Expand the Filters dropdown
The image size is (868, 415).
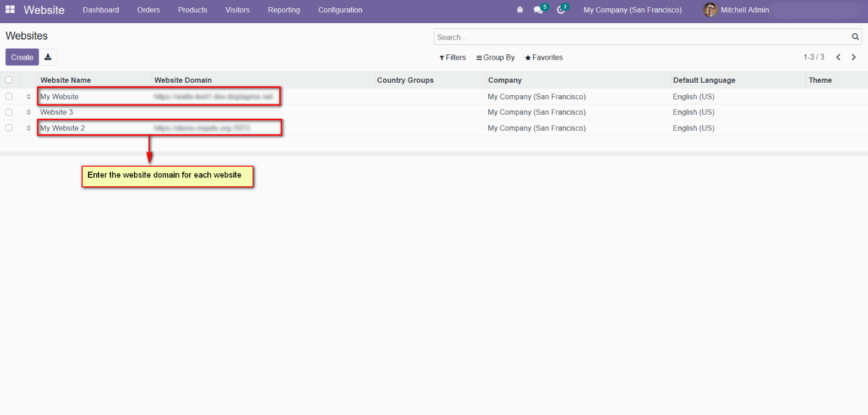[x=453, y=57]
